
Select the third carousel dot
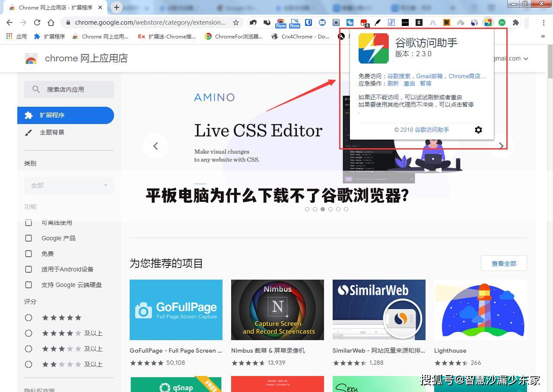[323, 209]
